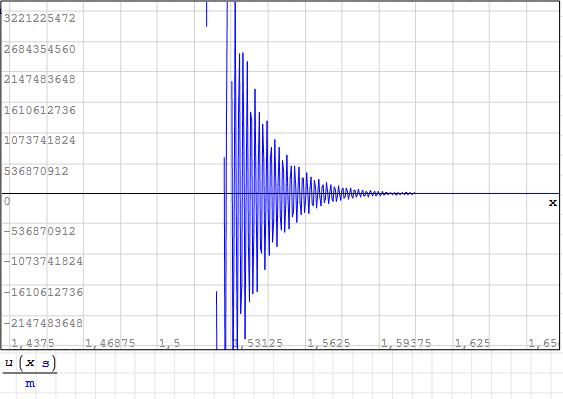The width and height of the screenshot is (563, 399).
Task: Place cursor on function name u
Action: pos(9,363)
